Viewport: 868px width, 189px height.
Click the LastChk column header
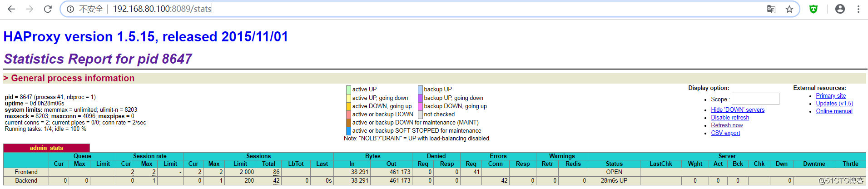tap(660, 164)
